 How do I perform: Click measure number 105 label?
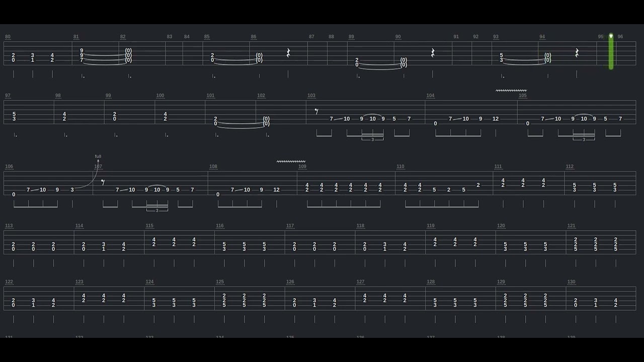click(523, 96)
